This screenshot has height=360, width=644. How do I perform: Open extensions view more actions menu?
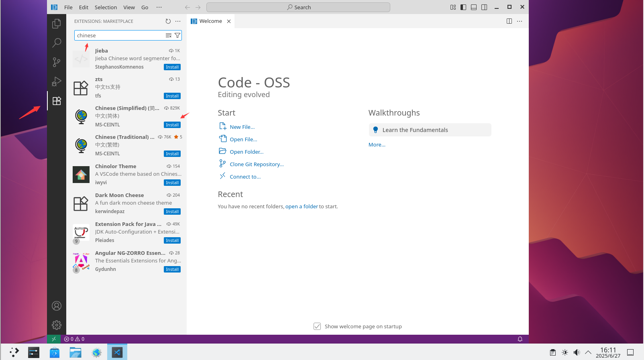click(x=178, y=21)
